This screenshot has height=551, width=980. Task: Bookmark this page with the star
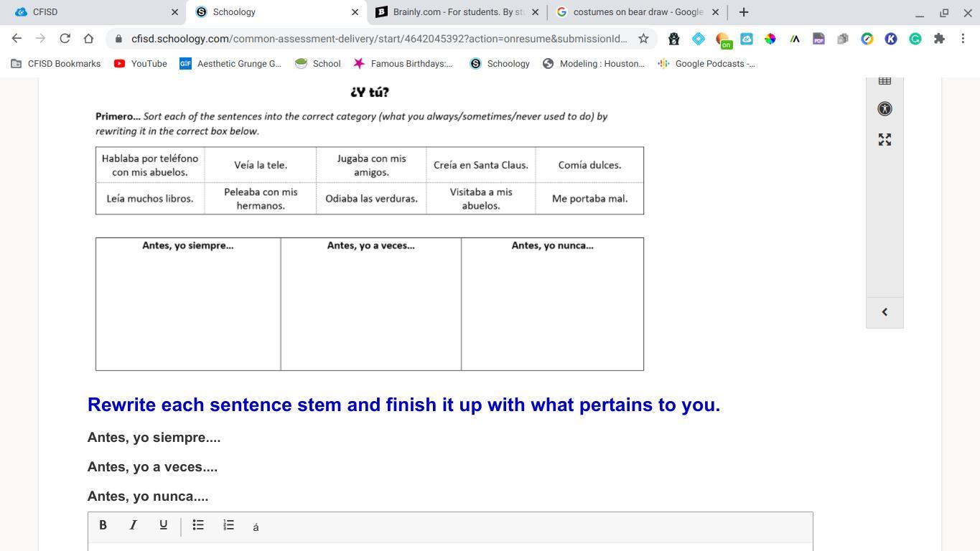pos(643,39)
